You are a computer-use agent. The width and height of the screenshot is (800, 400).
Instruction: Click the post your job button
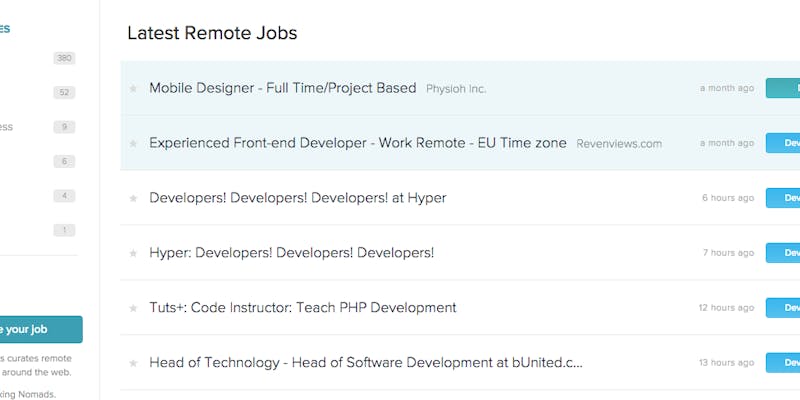[x=40, y=329]
